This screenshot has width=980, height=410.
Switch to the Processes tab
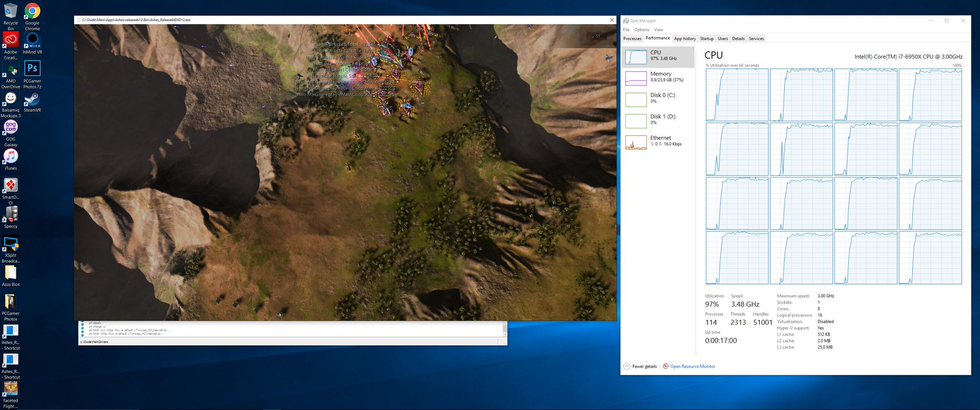click(x=632, y=39)
